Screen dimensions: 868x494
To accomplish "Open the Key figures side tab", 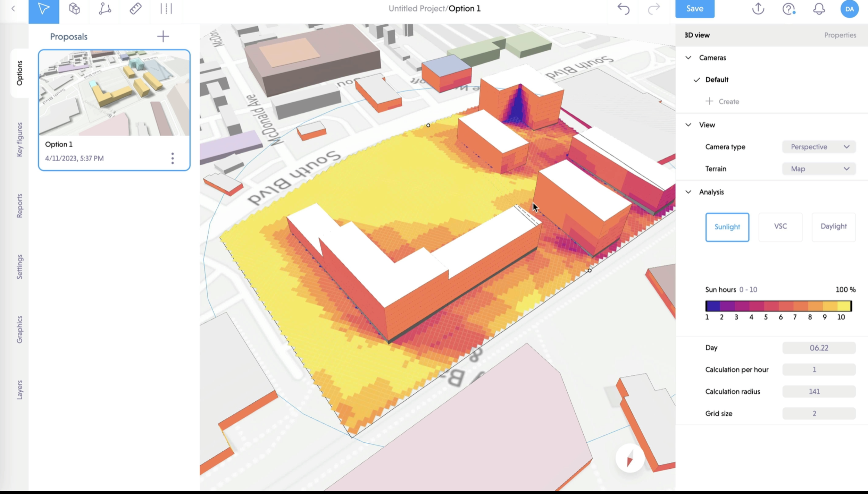I will [x=19, y=139].
